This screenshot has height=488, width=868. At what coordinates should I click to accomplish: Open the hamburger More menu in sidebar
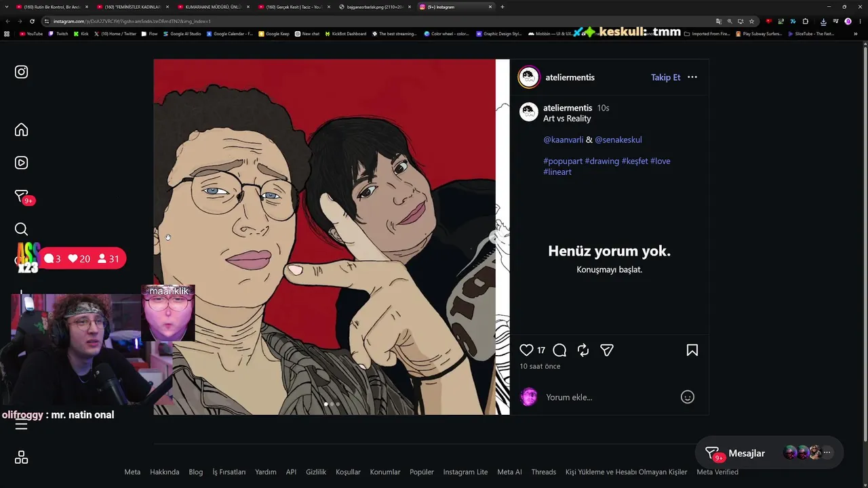(22, 426)
